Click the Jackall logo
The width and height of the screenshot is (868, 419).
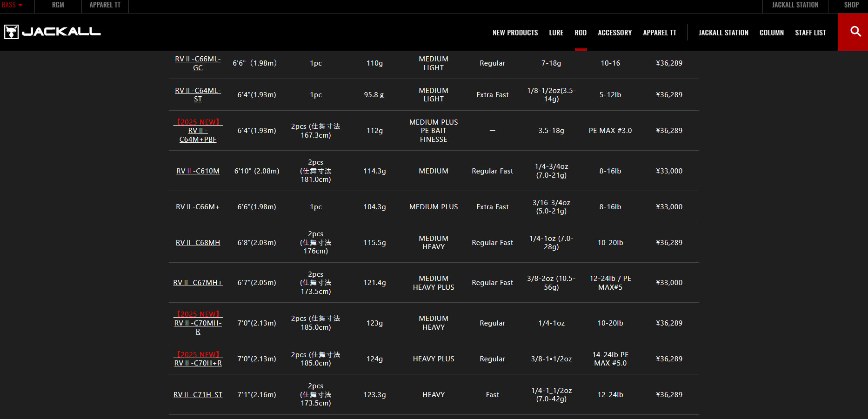tap(52, 32)
